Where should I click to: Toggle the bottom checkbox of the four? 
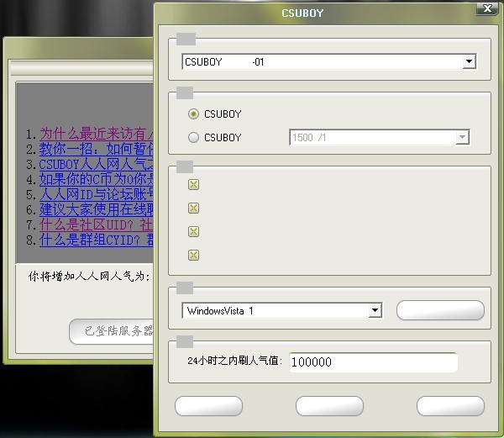coord(193,256)
